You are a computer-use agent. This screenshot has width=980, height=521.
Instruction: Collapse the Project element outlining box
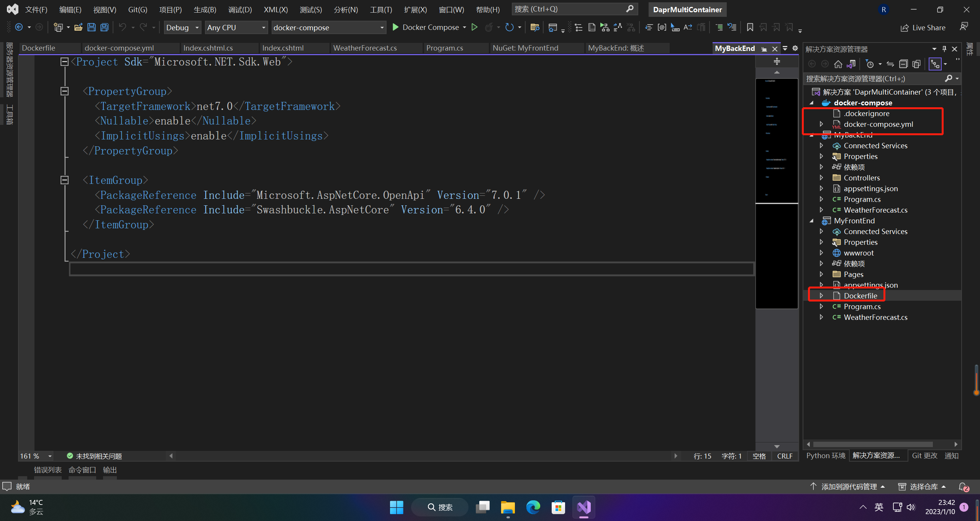(x=64, y=62)
